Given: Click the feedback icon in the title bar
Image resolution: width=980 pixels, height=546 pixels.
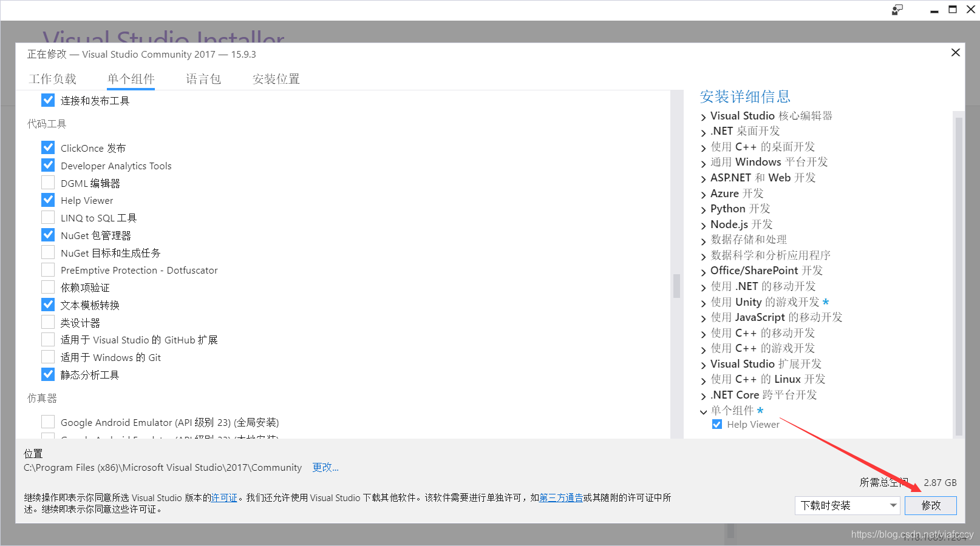Looking at the screenshot, I should [x=897, y=10].
